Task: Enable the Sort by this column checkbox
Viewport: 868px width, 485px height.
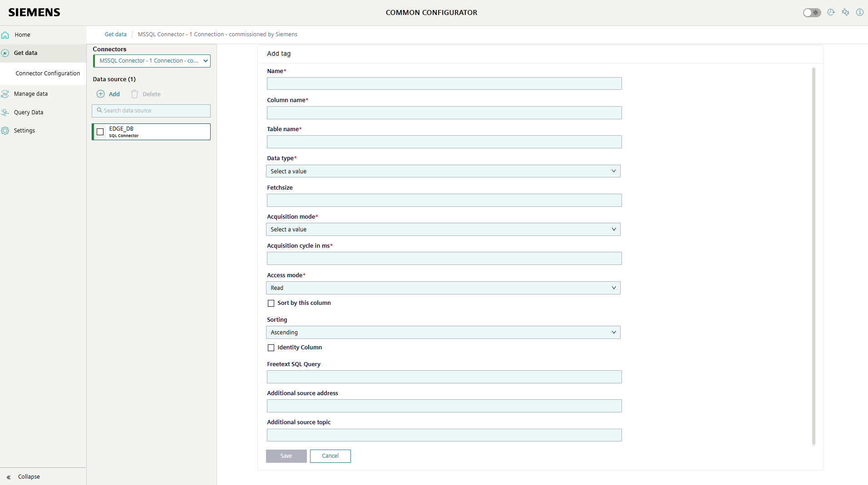Action: (271, 304)
